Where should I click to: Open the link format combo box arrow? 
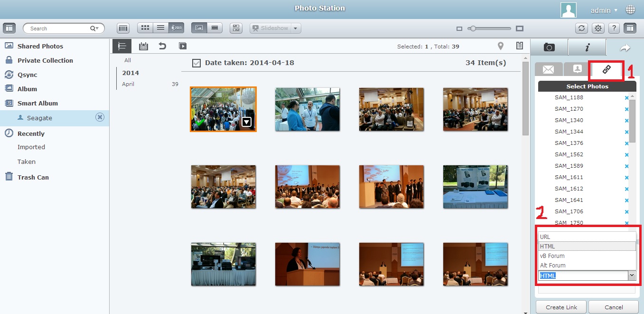pos(631,276)
